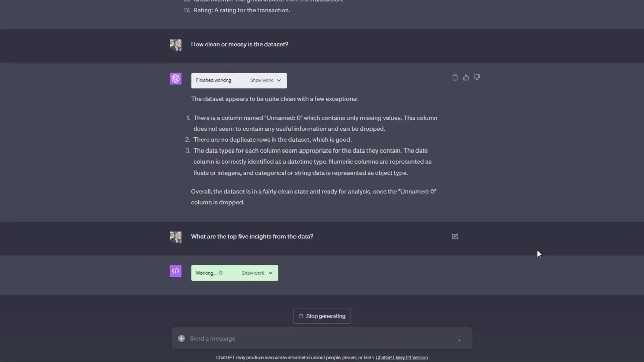Viewport: 644px width, 362px height.
Task: Click the 'top five insights' question text
Action: click(x=252, y=237)
